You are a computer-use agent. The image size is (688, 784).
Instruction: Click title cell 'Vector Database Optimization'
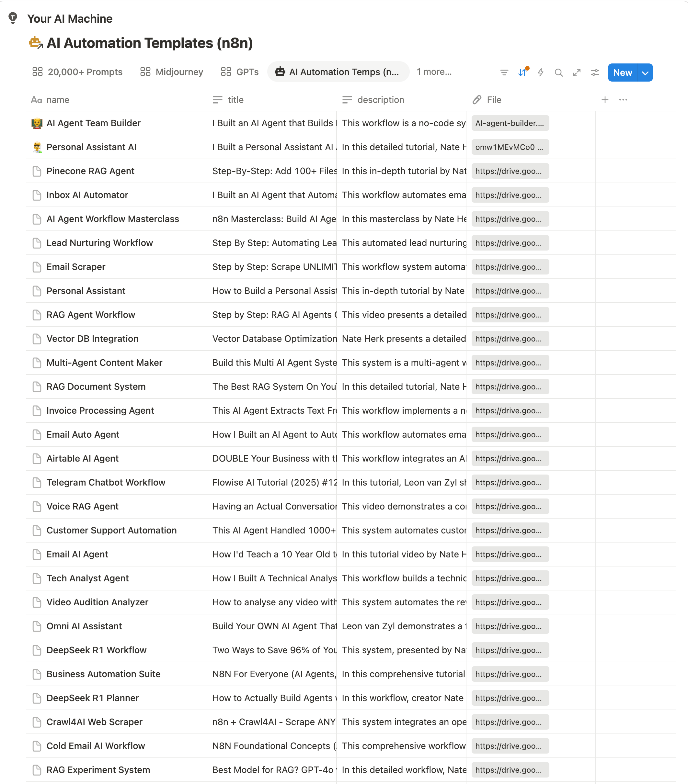click(x=272, y=339)
